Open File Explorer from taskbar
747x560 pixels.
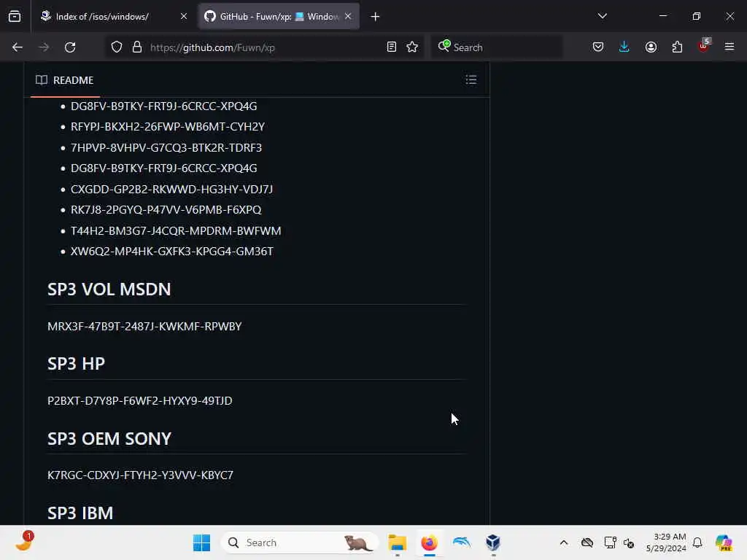(x=397, y=542)
